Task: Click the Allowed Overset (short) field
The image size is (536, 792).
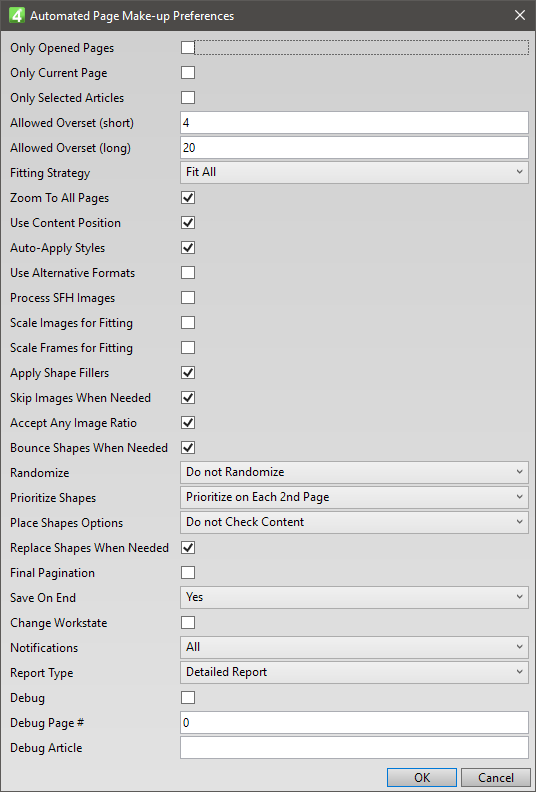Action: click(354, 123)
